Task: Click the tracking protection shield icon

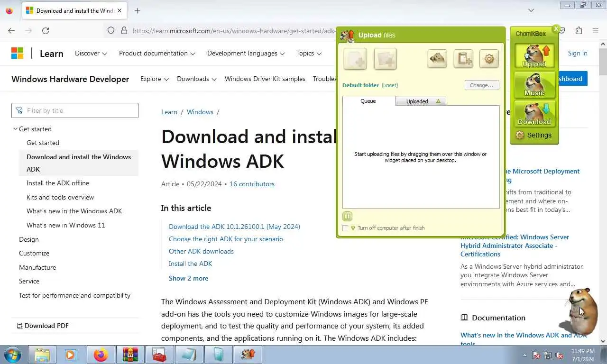Action: coord(111,30)
